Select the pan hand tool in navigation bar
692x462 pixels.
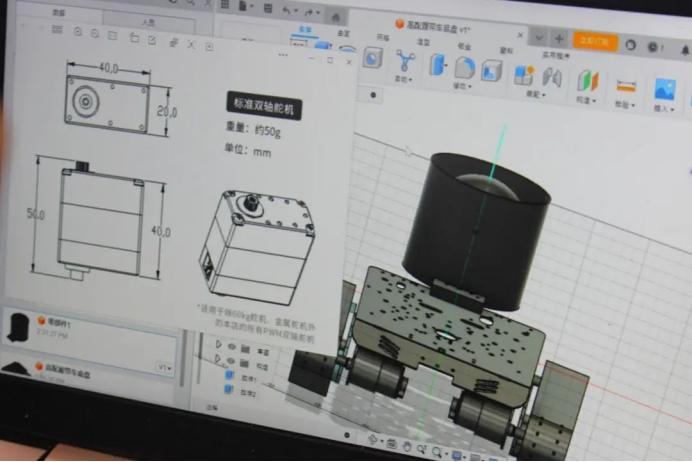pos(406,447)
